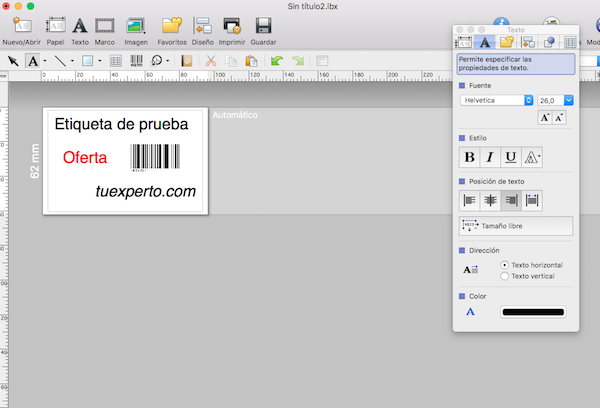Switch to table properties tab in panel
This screenshot has height=408, width=600.
[x=570, y=42]
